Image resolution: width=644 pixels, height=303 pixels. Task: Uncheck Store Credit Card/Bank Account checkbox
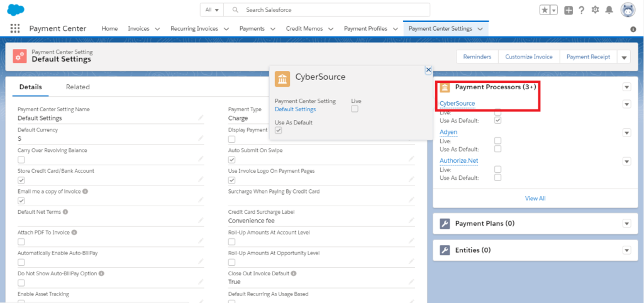click(21, 180)
